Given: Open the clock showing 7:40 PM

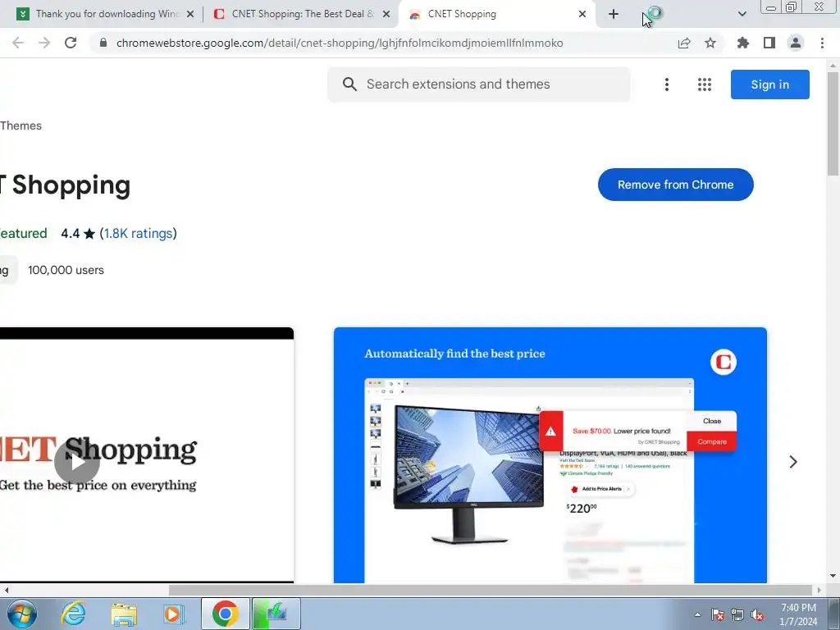Looking at the screenshot, I should 798,614.
